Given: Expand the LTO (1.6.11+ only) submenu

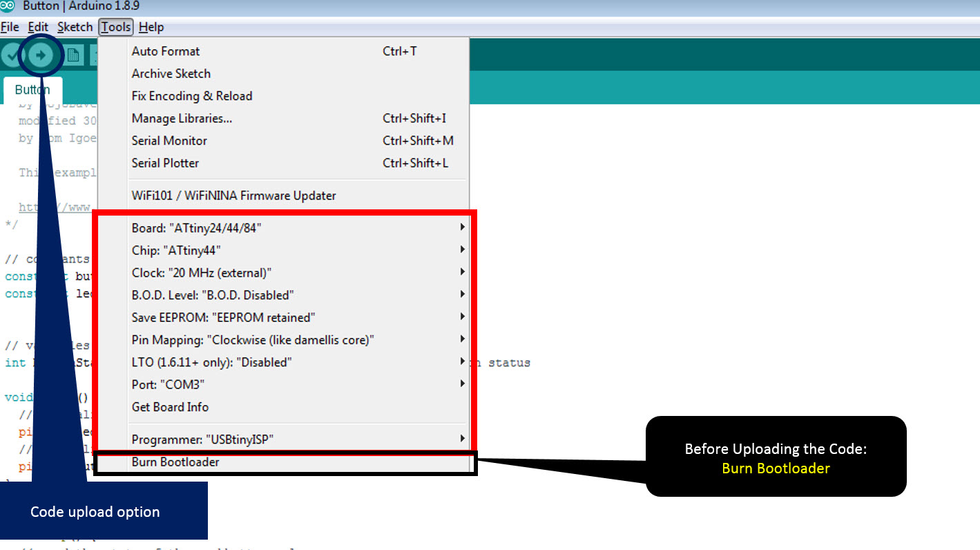Looking at the screenshot, I should coord(283,362).
